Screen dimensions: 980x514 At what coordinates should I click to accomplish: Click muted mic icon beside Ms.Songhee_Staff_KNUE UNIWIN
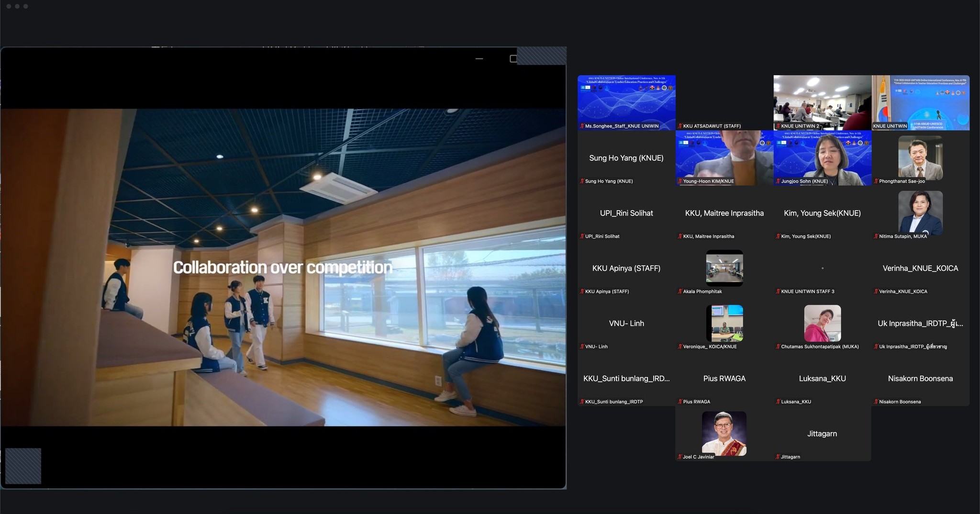point(582,126)
